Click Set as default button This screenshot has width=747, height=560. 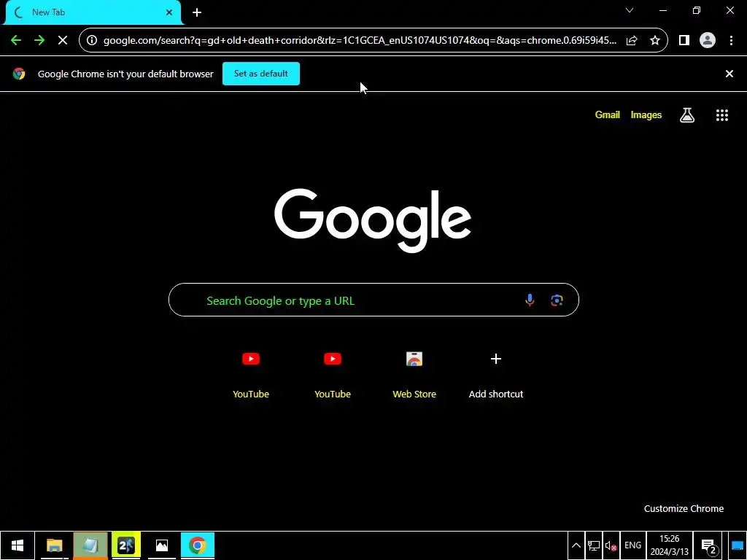261,74
